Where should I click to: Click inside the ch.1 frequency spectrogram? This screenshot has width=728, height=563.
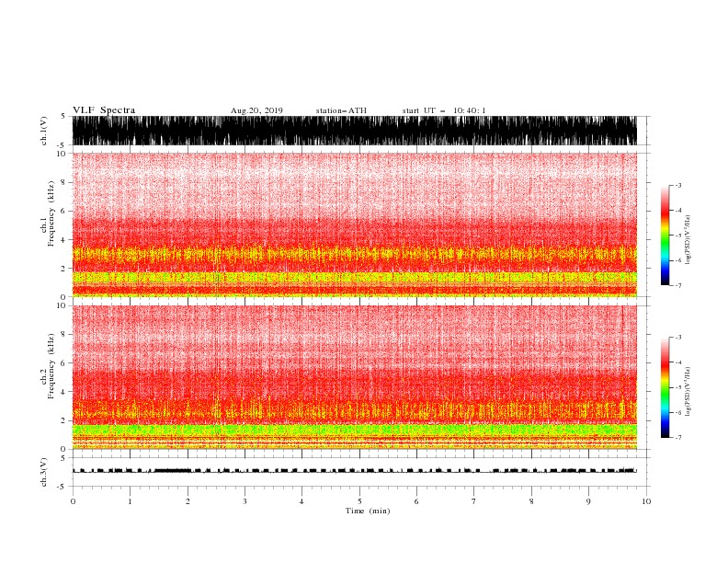355,224
